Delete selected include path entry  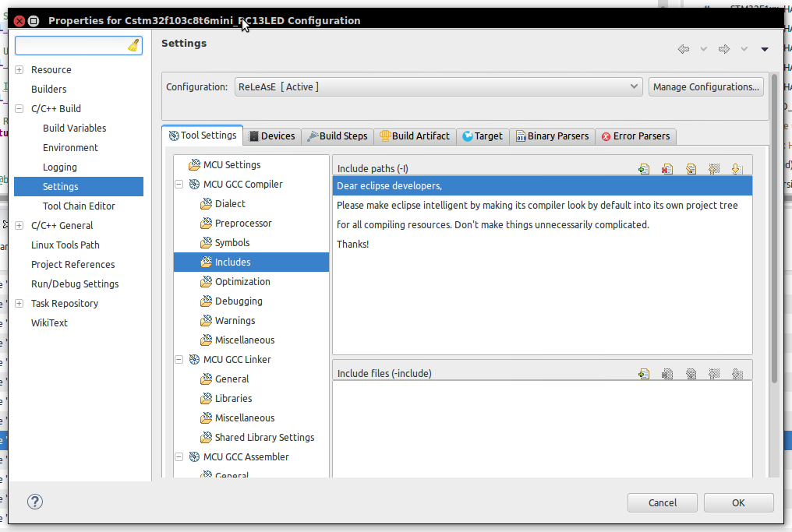coord(666,169)
